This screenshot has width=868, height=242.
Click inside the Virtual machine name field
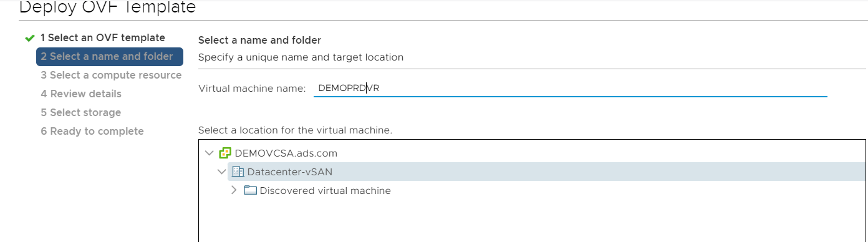pos(570,88)
